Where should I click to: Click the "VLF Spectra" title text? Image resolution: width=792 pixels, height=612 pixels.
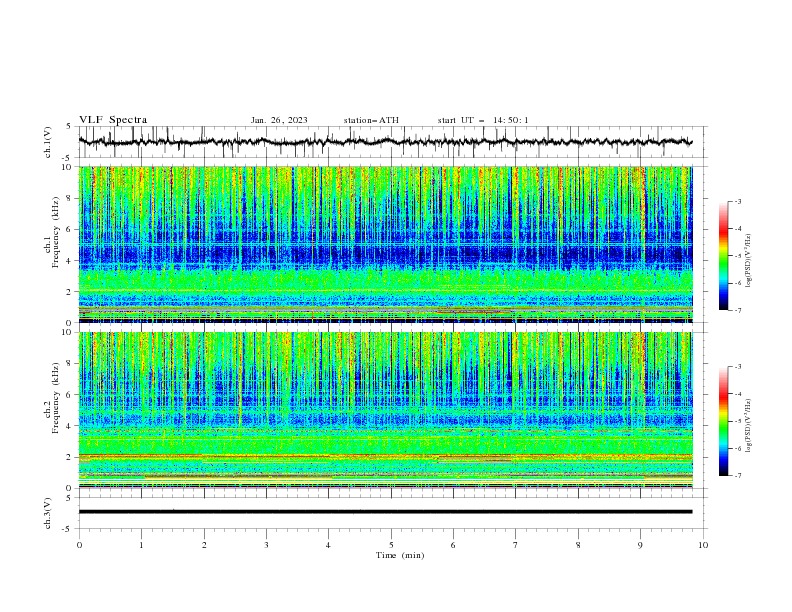coord(113,120)
